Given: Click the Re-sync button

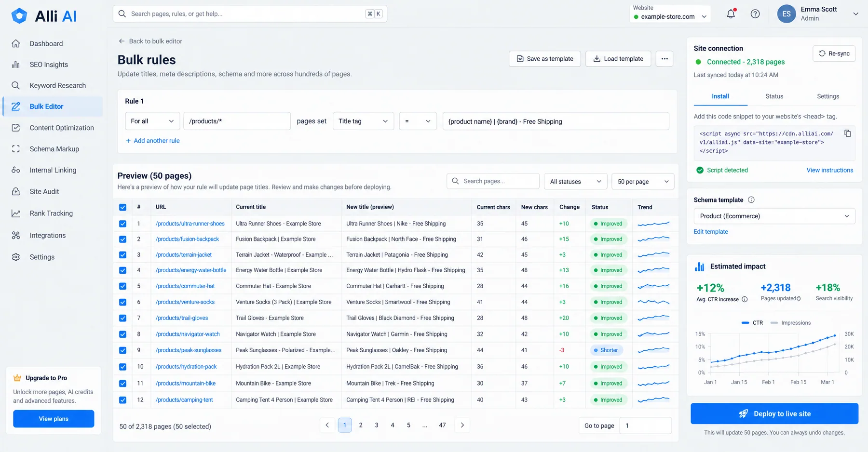Looking at the screenshot, I should click(834, 53).
